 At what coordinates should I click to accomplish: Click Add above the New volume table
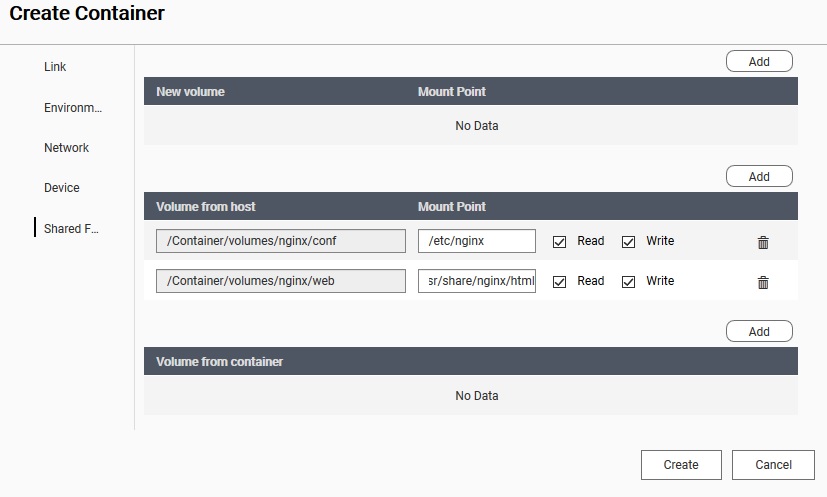[759, 61]
